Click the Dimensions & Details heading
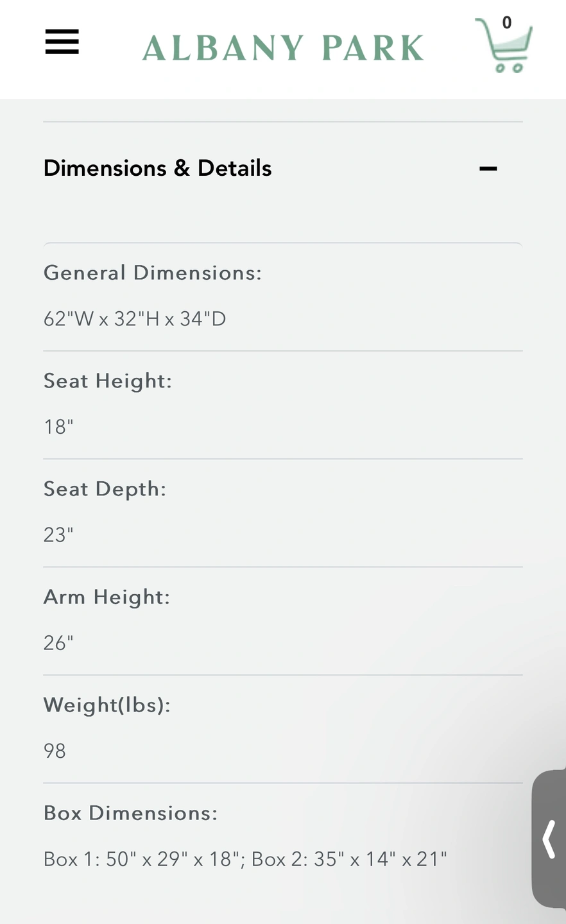566x924 pixels. click(158, 168)
